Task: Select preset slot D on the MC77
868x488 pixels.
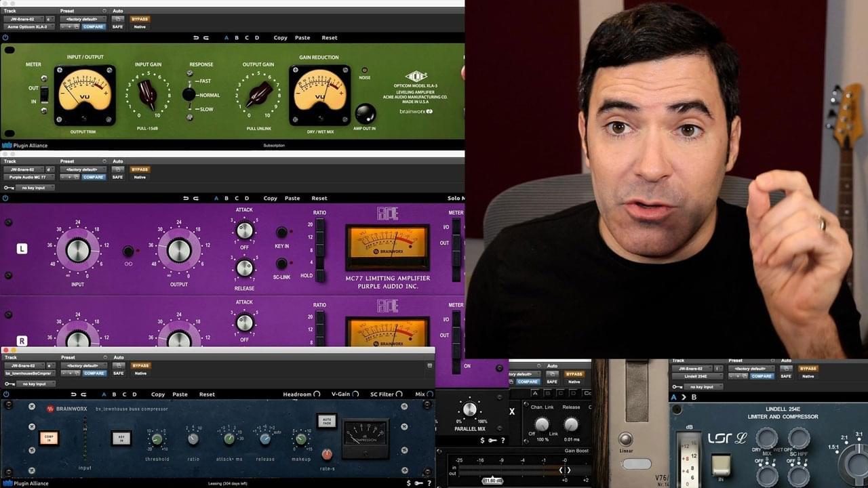Action: pyautogui.click(x=248, y=198)
